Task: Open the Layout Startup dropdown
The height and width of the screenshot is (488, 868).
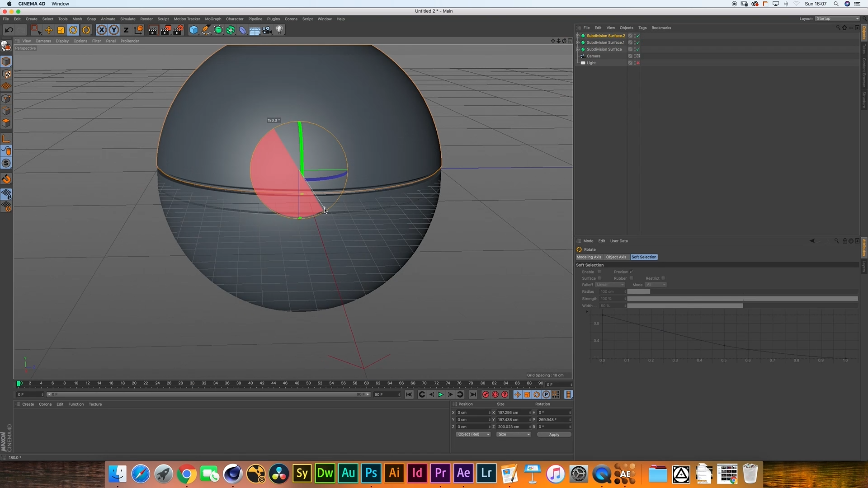Action: click(837, 19)
